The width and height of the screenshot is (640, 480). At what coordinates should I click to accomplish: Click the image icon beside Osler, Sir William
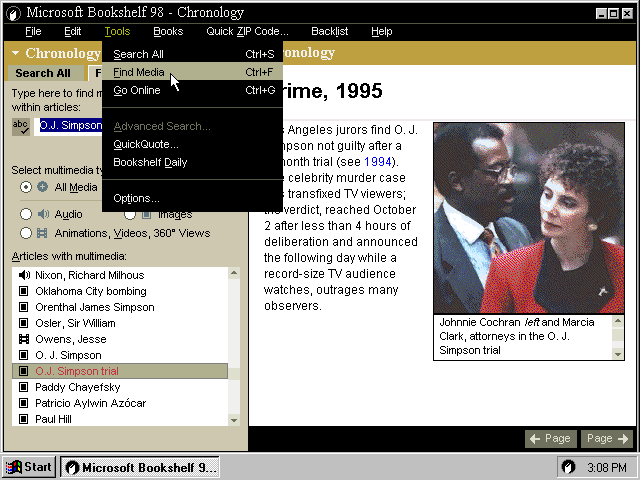click(24, 323)
